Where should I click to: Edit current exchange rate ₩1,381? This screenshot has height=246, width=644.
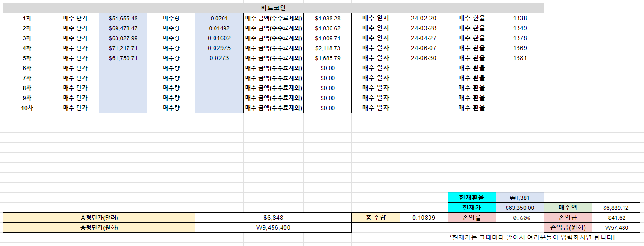tap(520, 198)
